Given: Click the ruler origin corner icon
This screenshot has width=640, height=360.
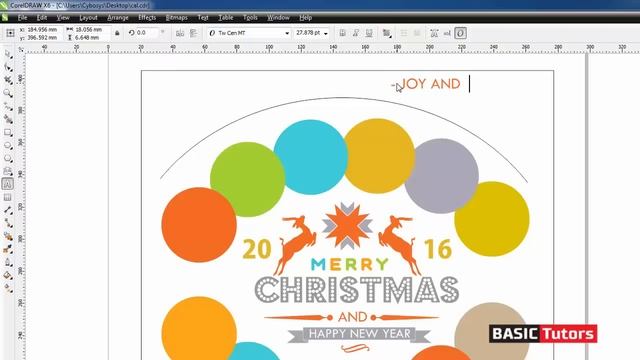Looking at the screenshot, I should tap(21, 49).
